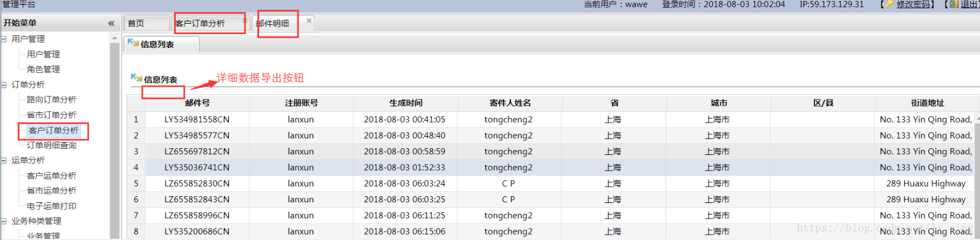Open 客户运单分析 in the sidebar

point(52,176)
